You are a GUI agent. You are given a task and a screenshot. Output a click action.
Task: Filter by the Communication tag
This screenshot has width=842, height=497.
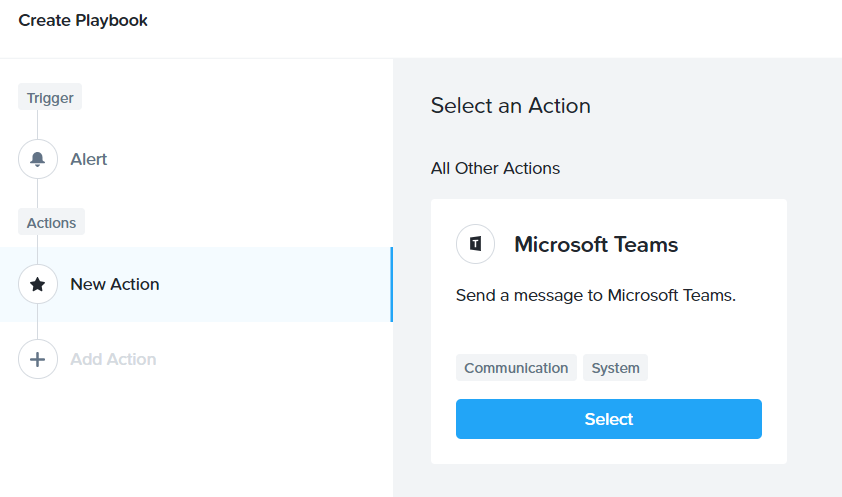click(516, 368)
